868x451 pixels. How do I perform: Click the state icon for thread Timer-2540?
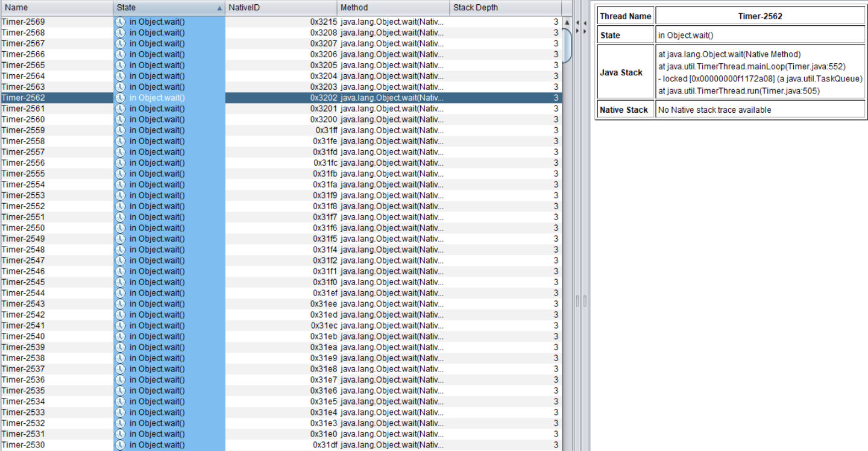coord(120,336)
